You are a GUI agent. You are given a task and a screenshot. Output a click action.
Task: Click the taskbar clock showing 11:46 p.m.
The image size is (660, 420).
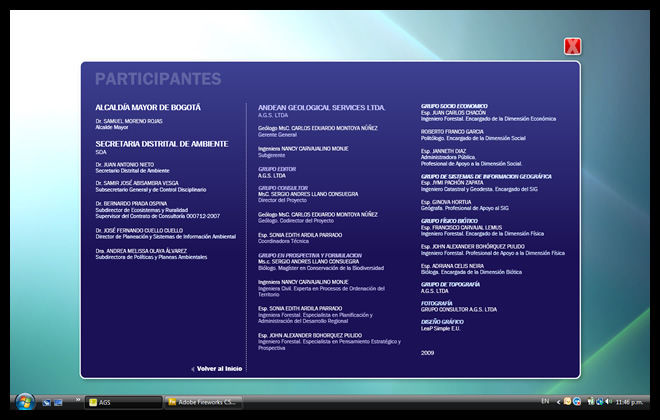pos(629,402)
